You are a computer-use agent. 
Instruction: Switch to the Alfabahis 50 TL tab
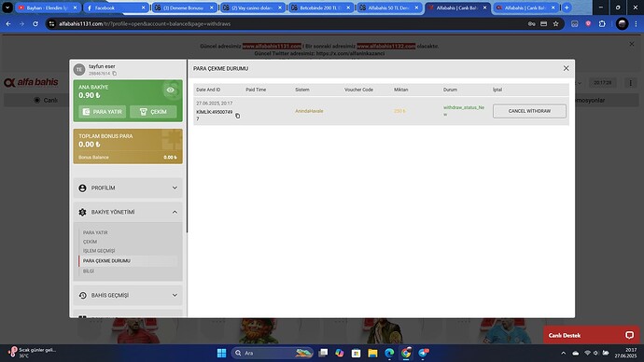[389, 7]
